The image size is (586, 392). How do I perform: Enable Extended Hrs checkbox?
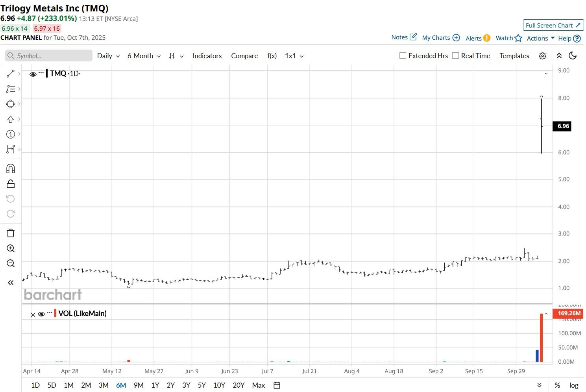point(403,55)
